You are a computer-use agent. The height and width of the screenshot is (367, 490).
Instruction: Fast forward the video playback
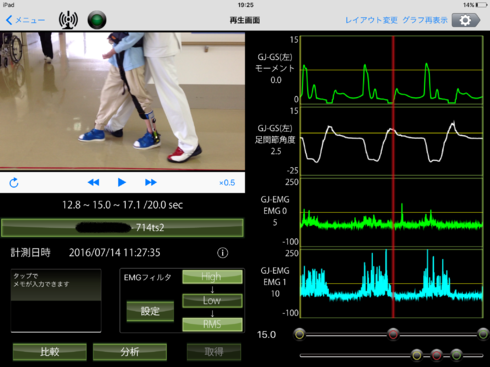[x=151, y=182]
